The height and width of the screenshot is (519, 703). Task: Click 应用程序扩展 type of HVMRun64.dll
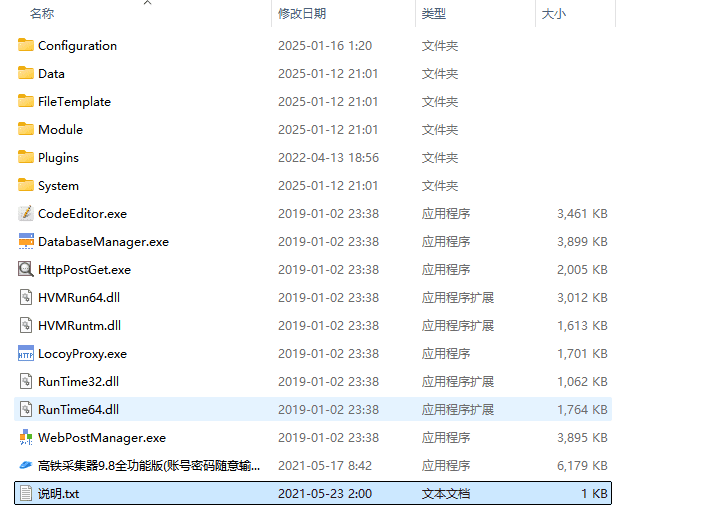click(458, 298)
